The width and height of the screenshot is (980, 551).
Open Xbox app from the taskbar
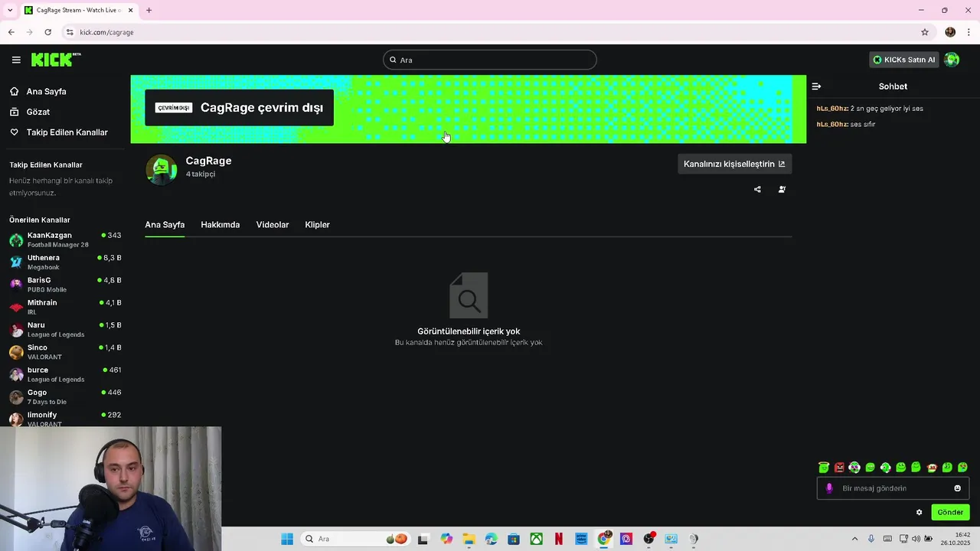click(537, 539)
